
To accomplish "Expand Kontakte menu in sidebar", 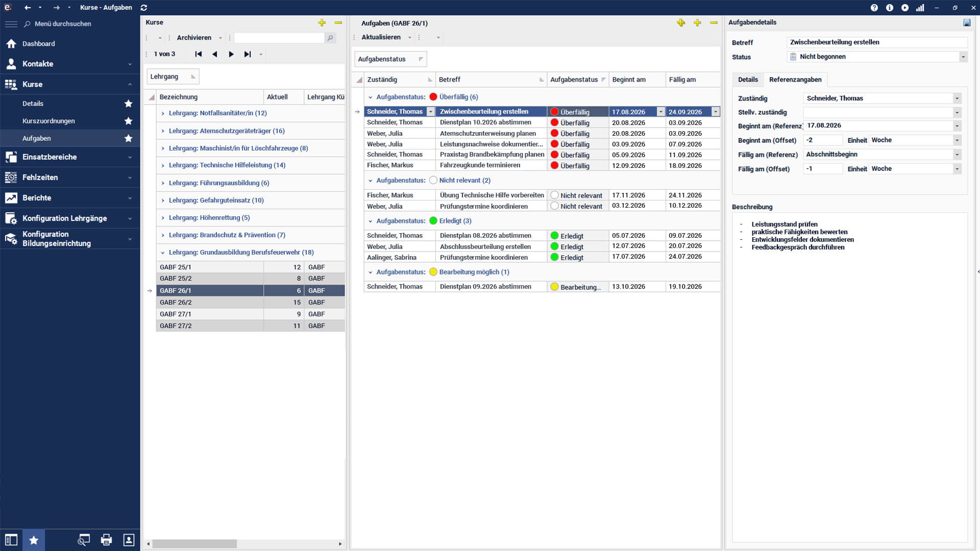I will [x=70, y=64].
